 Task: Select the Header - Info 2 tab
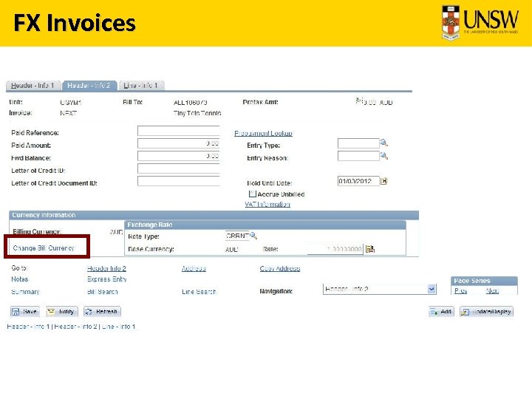tap(89, 86)
